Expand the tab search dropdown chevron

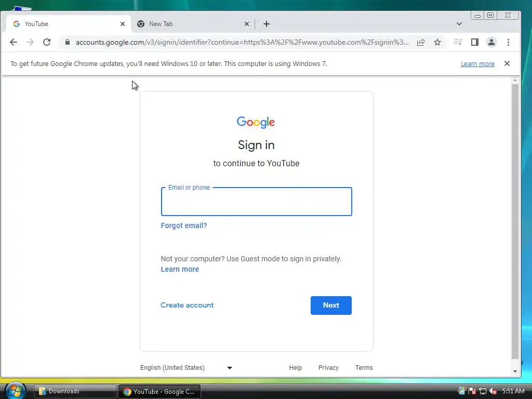(459, 24)
